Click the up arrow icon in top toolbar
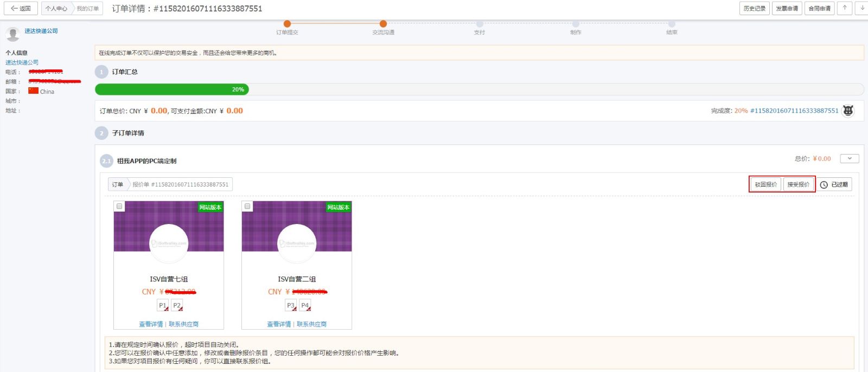The width and height of the screenshot is (868, 372). pos(844,8)
